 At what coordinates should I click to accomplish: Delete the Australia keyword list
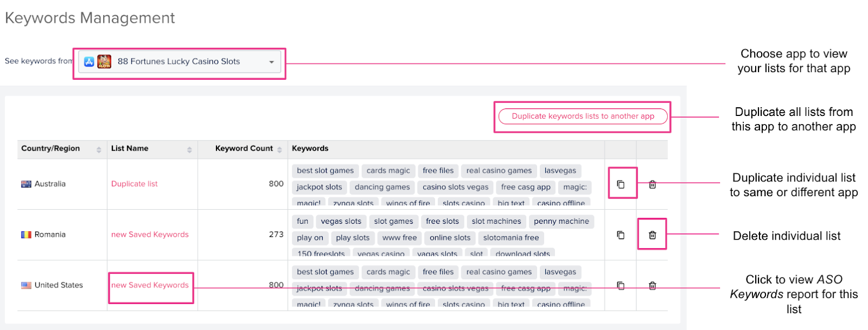pyautogui.click(x=652, y=184)
